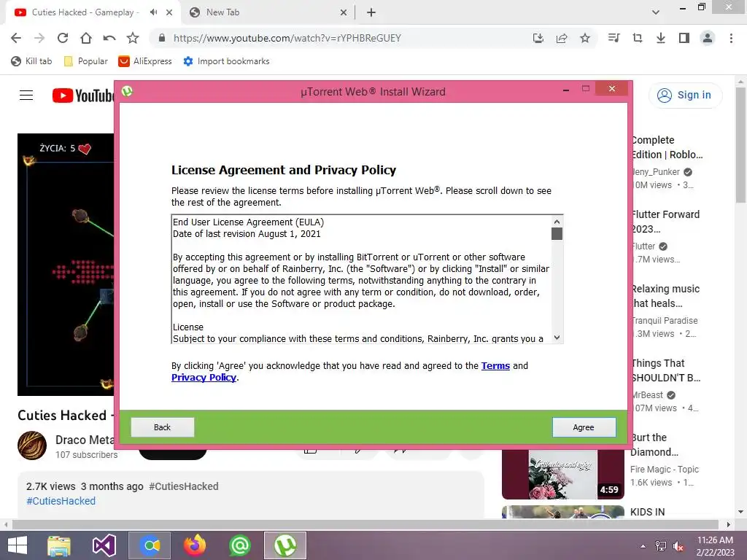The width and height of the screenshot is (747, 560).
Task: Open Visual Studio from the taskbar
Action: pos(104,545)
